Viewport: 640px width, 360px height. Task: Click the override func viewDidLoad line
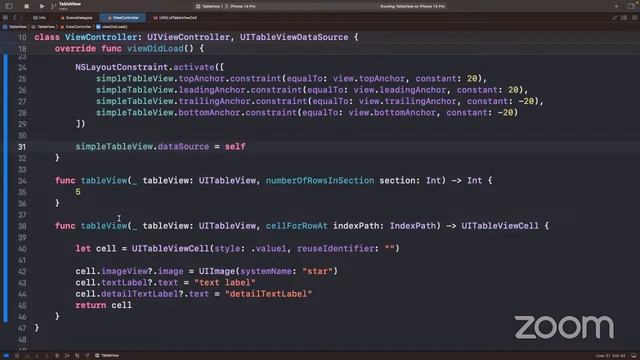pyautogui.click(x=129, y=49)
